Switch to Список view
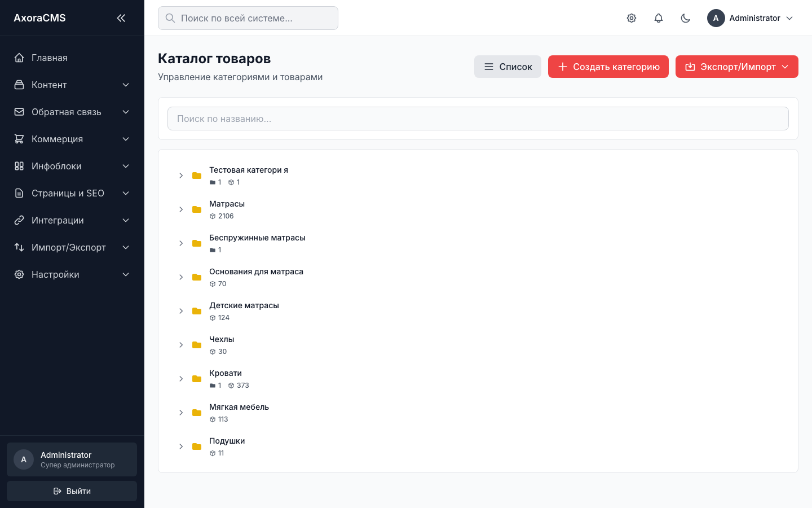The height and width of the screenshot is (508, 812). [507, 67]
